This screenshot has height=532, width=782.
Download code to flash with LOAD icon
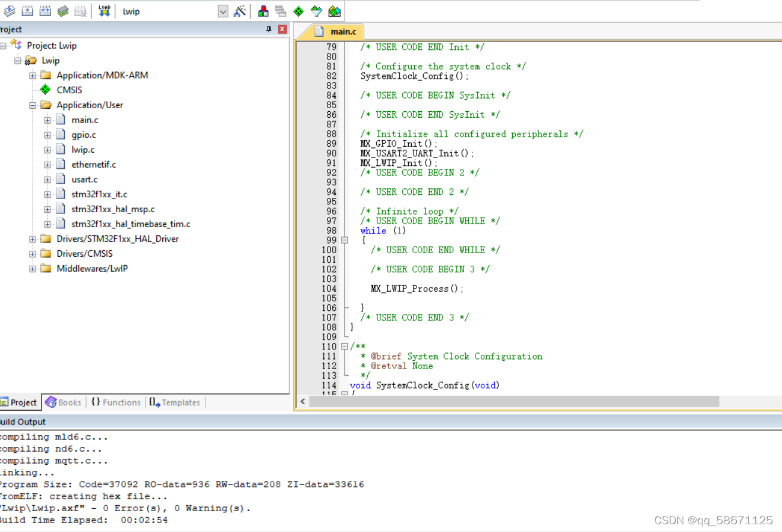(x=104, y=11)
